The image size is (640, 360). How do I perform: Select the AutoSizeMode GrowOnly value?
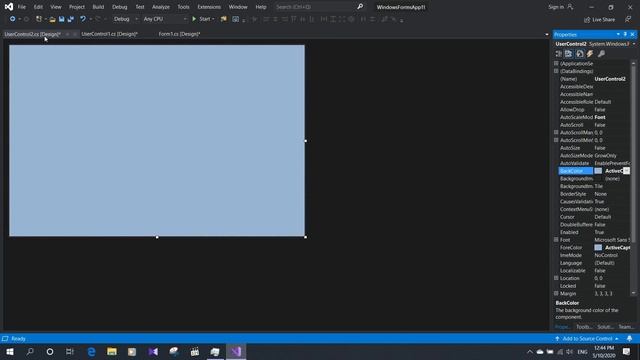(x=611, y=156)
